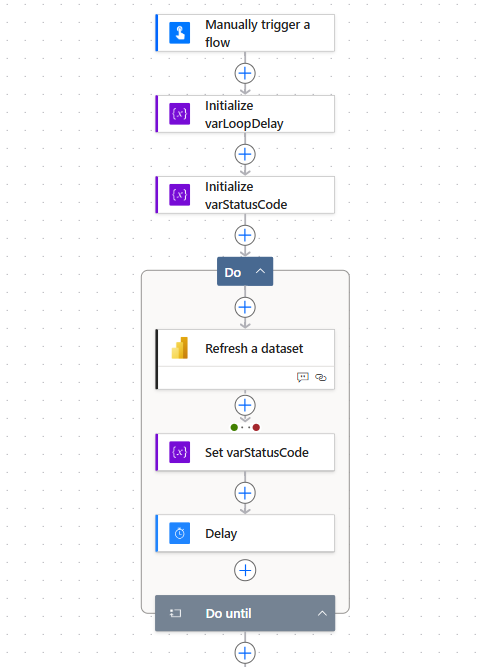Click run-after status dots above Set varStatusCode
This screenshot has height=667, width=488.
(245, 428)
